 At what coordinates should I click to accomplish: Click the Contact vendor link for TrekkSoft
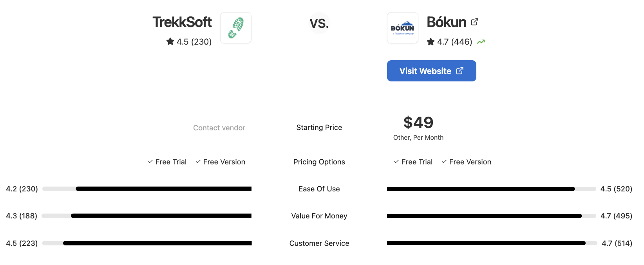(x=219, y=127)
